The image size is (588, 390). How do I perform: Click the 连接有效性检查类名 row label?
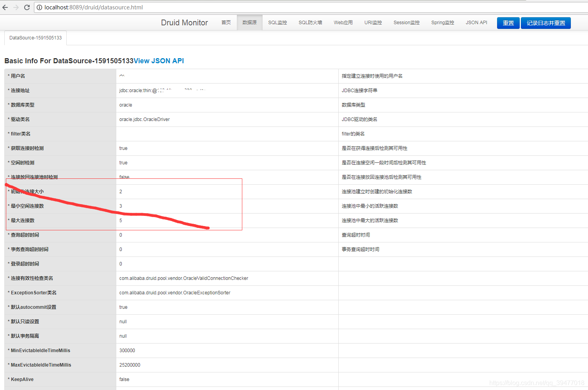tap(32, 278)
